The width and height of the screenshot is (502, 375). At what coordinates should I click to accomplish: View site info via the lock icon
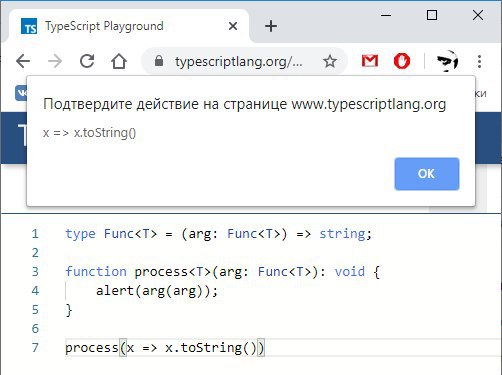point(159,61)
